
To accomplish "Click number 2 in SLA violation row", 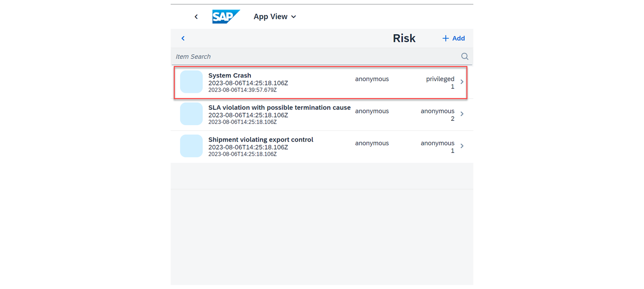I will (452, 119).
